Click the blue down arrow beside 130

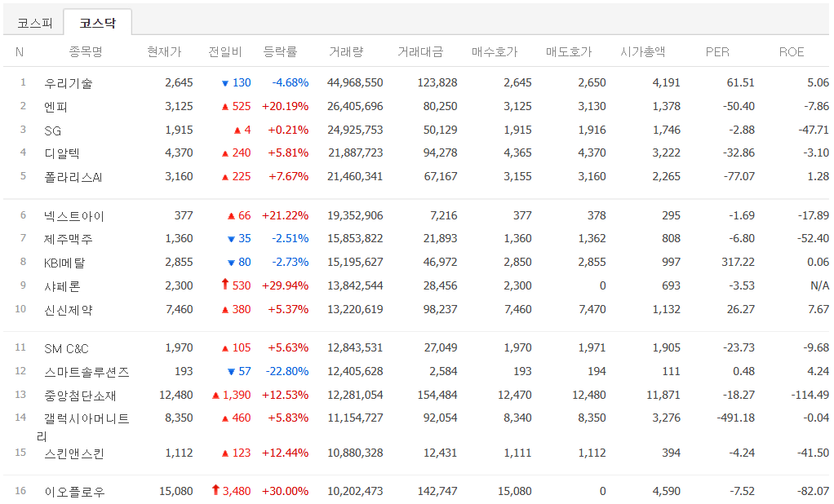tap(225, 83)
